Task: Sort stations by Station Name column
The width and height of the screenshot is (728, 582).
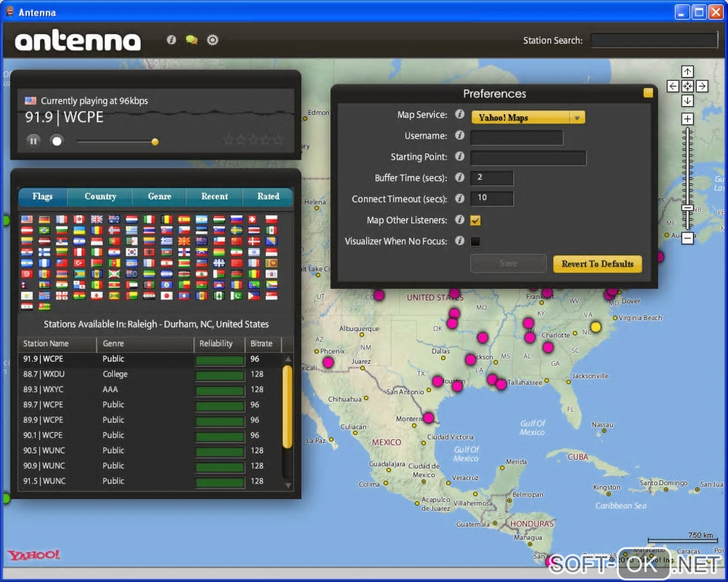Action: pyautogui.click(x=56, y=344)
